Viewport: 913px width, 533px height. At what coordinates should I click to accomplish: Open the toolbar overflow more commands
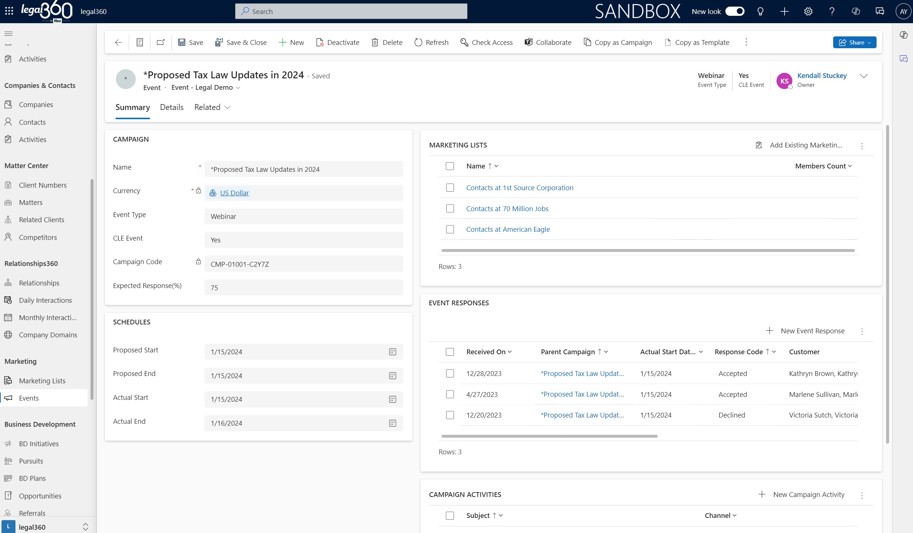(x=746, y=43)
